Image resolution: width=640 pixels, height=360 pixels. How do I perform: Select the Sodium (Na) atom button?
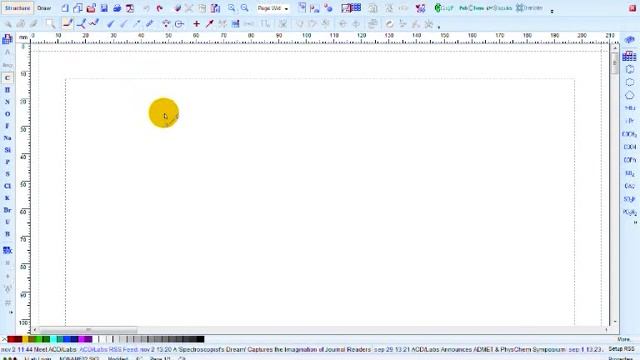click(x=7, y=138)
